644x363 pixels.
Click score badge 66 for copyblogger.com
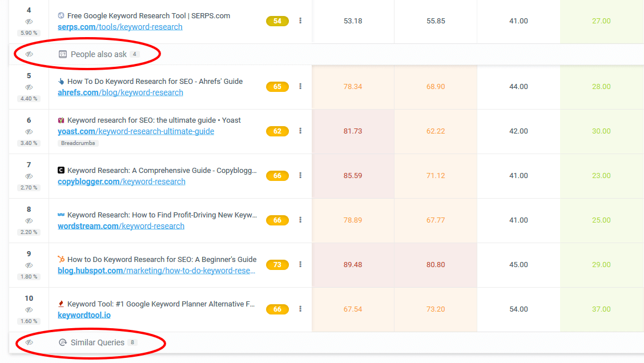pyautogui.click(x=277, y=176)
